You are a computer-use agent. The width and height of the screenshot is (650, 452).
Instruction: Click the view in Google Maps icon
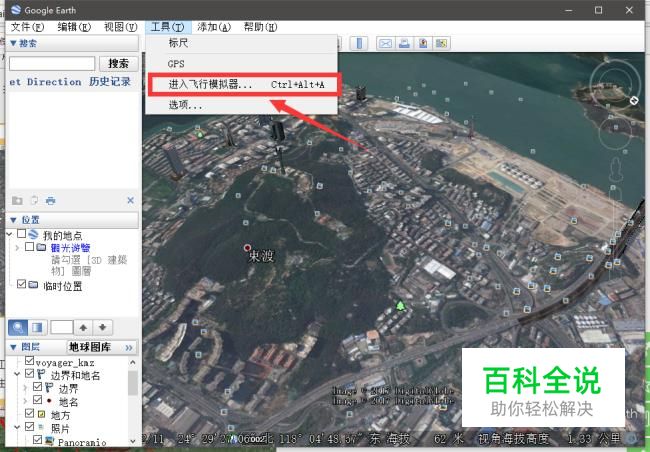coord(441,44)
